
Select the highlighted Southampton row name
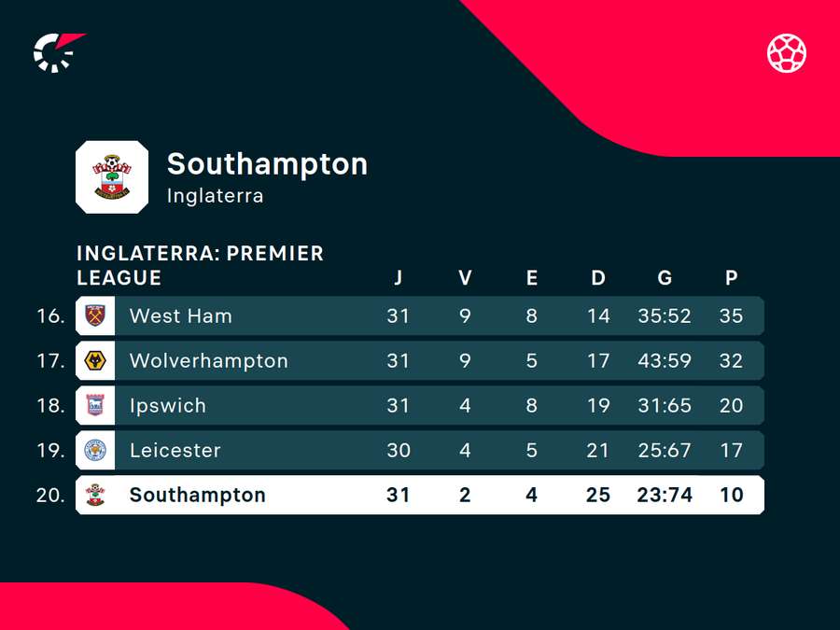pos(197,495)
